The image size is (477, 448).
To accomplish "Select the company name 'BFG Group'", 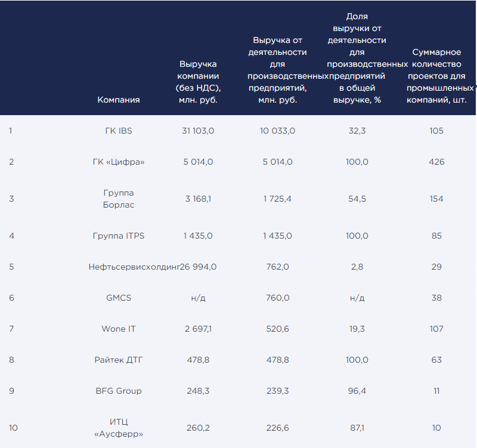I will click(118, 391).
